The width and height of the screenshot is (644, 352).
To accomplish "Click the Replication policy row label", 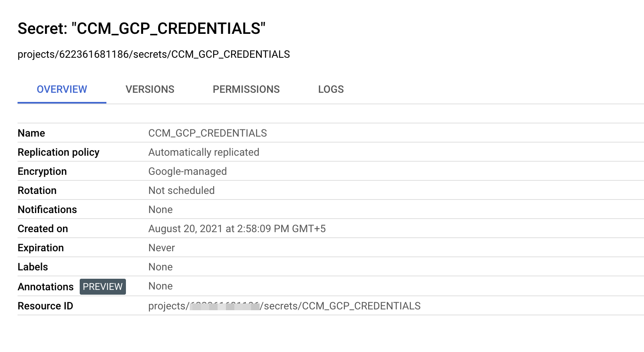I will [59, 152].
